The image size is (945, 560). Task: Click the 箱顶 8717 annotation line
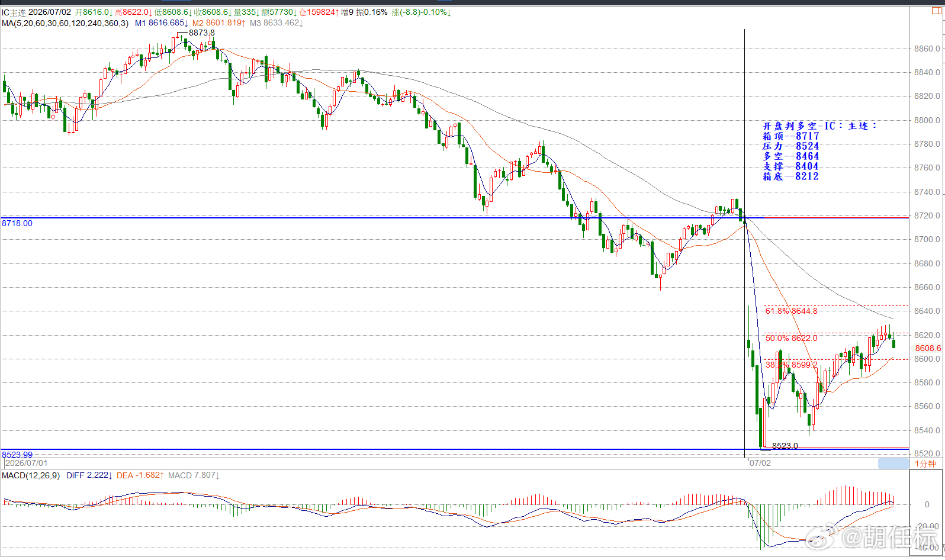pos(791,136)
